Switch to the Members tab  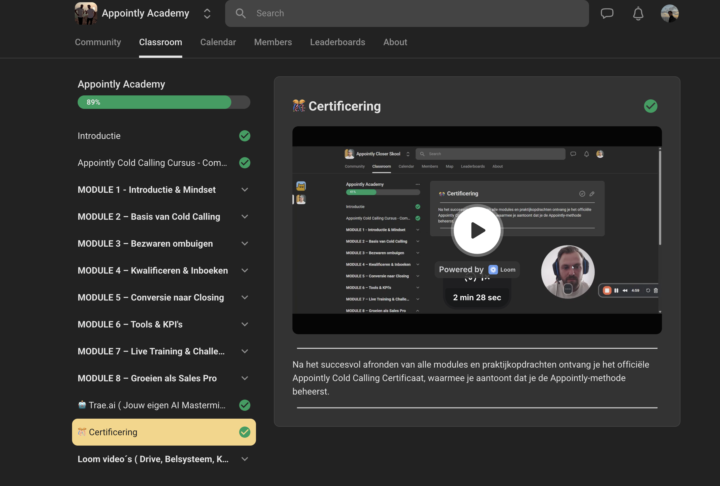coord(273,42)
